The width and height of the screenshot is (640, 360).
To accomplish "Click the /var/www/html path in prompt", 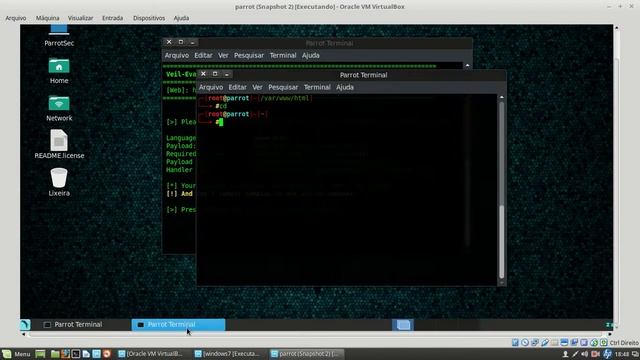I will click(x=284, y=98).
